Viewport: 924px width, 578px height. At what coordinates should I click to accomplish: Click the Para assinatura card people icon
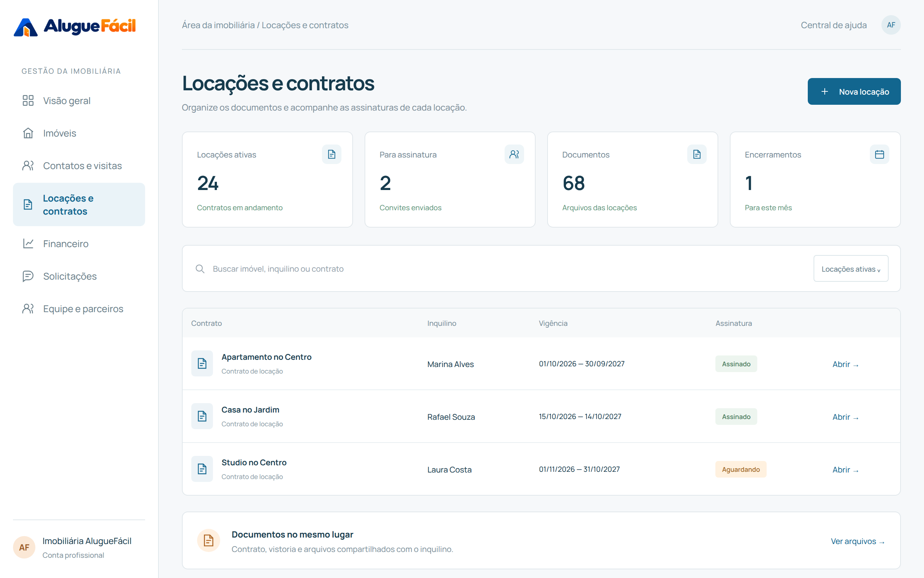pos(514,154)
